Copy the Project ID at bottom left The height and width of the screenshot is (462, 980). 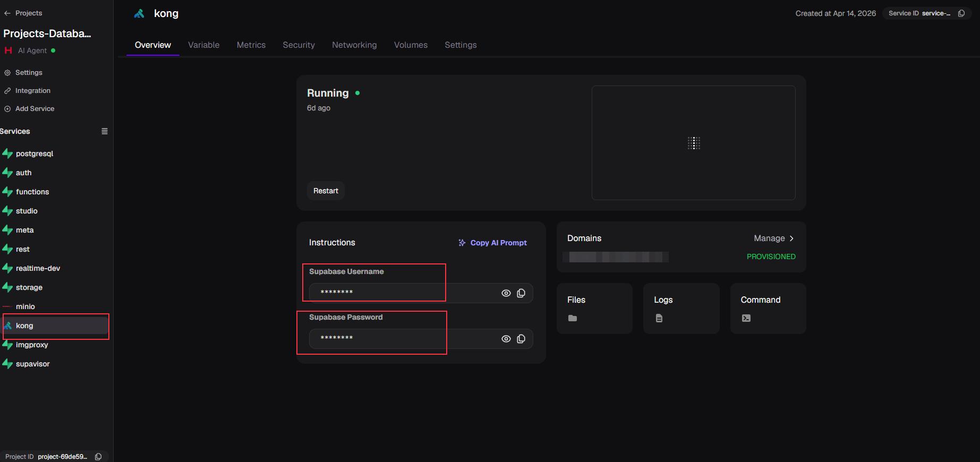tap(98, 457)
